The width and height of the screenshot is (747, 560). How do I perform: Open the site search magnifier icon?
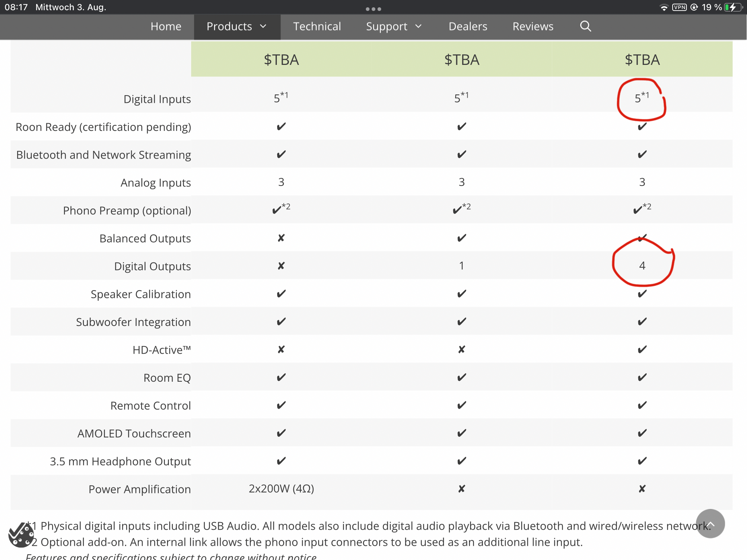(585, 26)
